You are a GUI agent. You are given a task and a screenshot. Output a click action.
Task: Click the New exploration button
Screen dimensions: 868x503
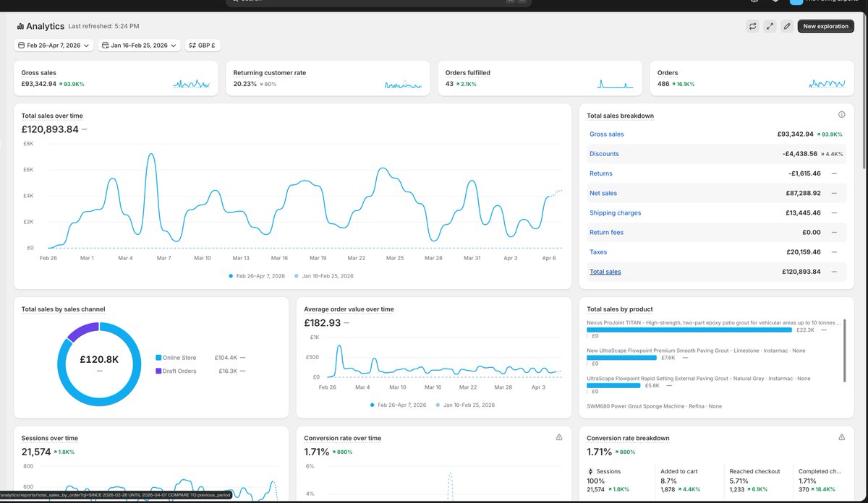click(x=826, y=26)
